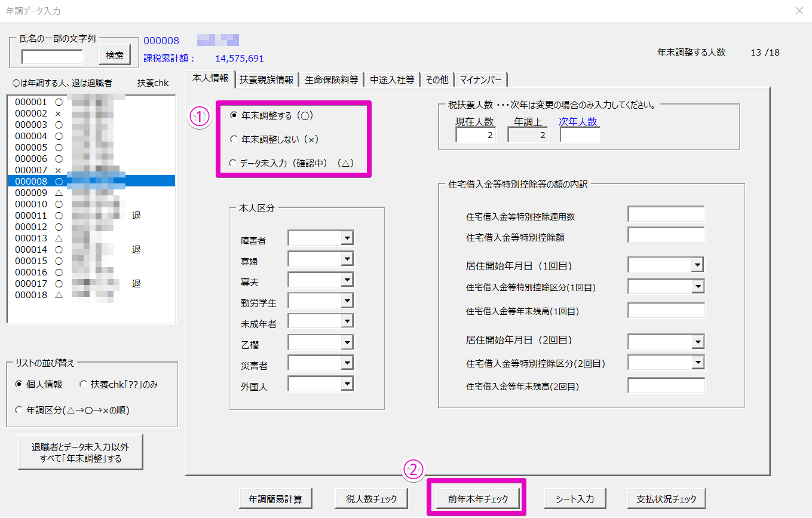Select employee 000003 in list

pos(91,125)
